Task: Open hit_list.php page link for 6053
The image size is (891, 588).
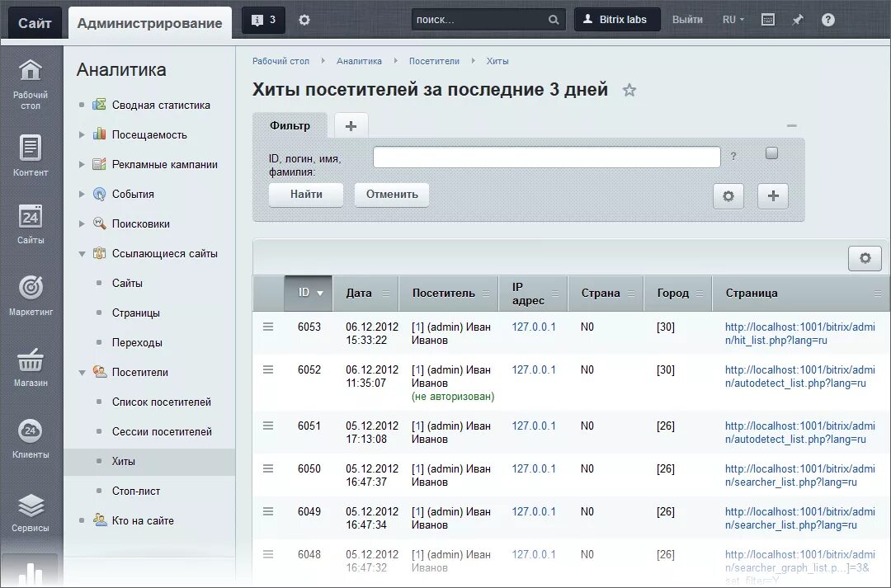Action: click(799, 333)
